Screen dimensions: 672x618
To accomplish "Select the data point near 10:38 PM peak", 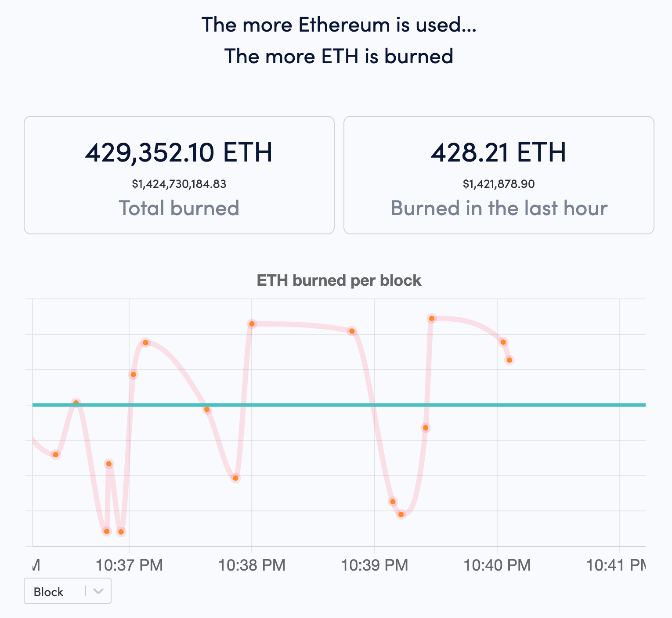I will click(251, 324).
